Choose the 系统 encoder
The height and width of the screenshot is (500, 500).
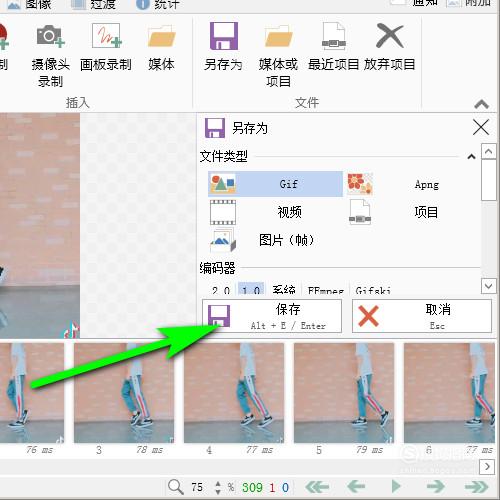point(284,289)
